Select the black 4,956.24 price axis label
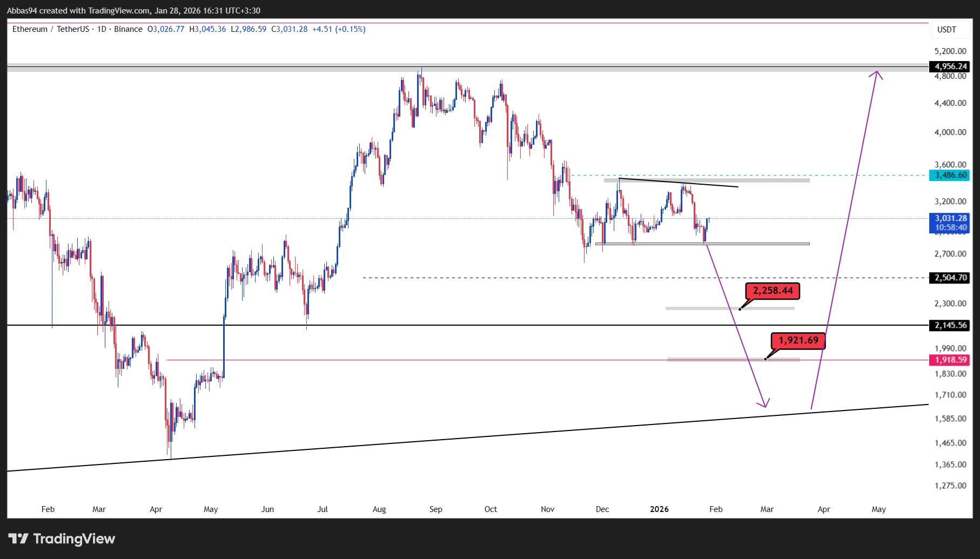 pyautogui.click(x=950, y=66)
